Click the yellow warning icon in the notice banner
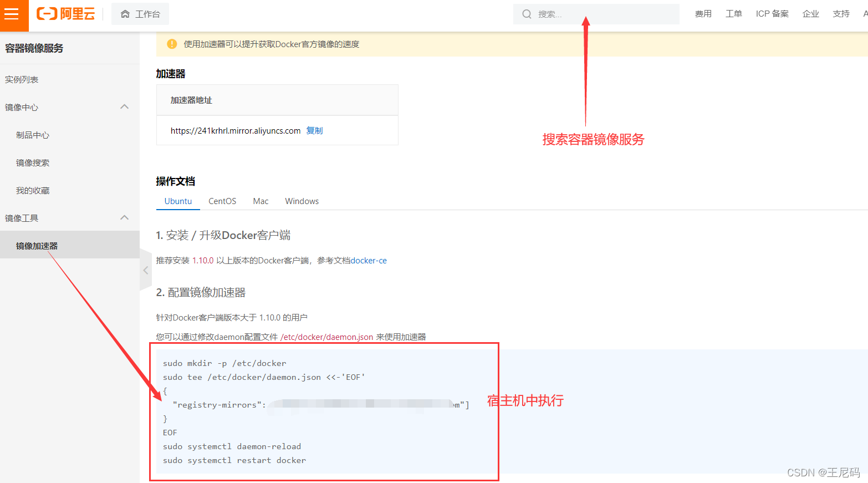The image size is (868, 483). [172, 44]
